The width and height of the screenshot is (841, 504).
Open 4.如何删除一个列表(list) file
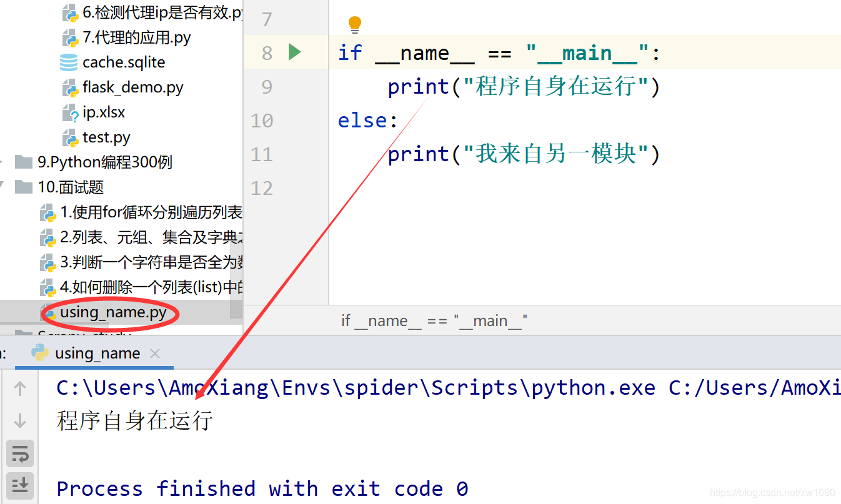pyautogui.click(x=151, y=287)
